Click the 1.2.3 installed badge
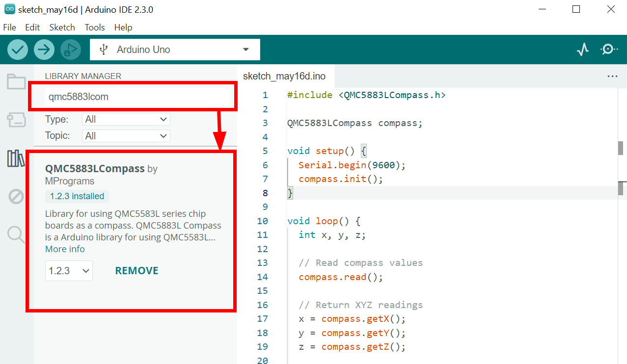 click(77, 196)
